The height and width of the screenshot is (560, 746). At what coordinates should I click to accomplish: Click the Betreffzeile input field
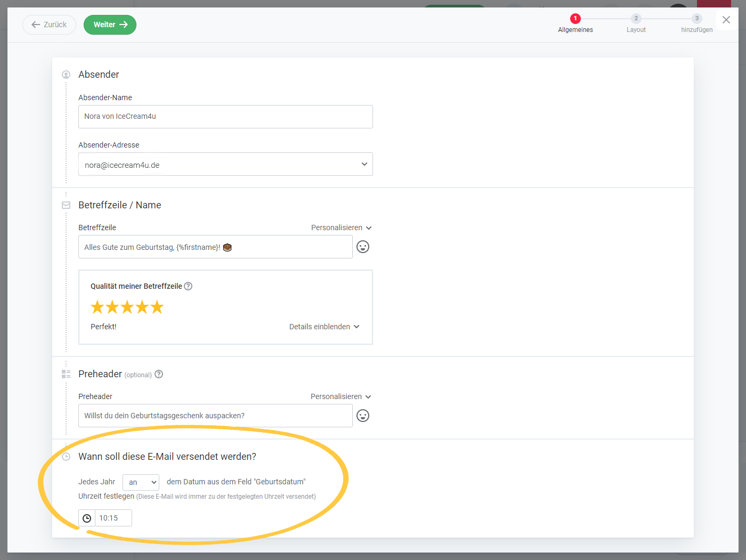[x=215, y=247]
